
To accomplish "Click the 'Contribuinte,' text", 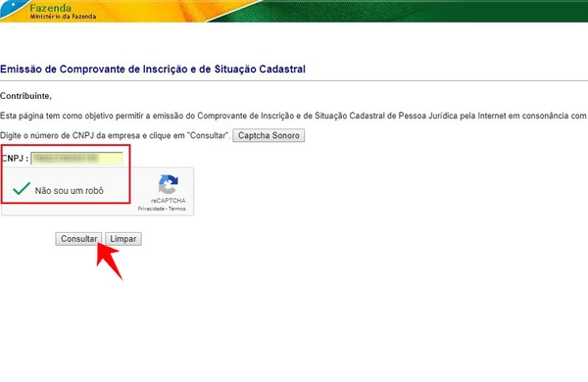I will click(25, 96).
